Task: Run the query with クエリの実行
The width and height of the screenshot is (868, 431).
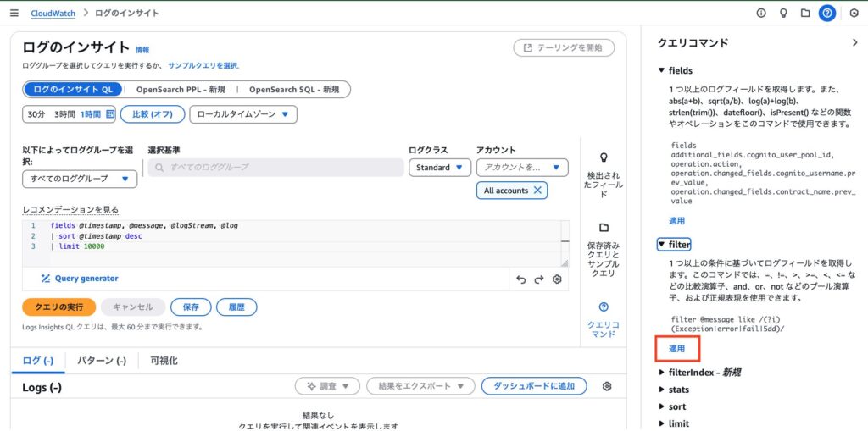Action: point(58,307)
